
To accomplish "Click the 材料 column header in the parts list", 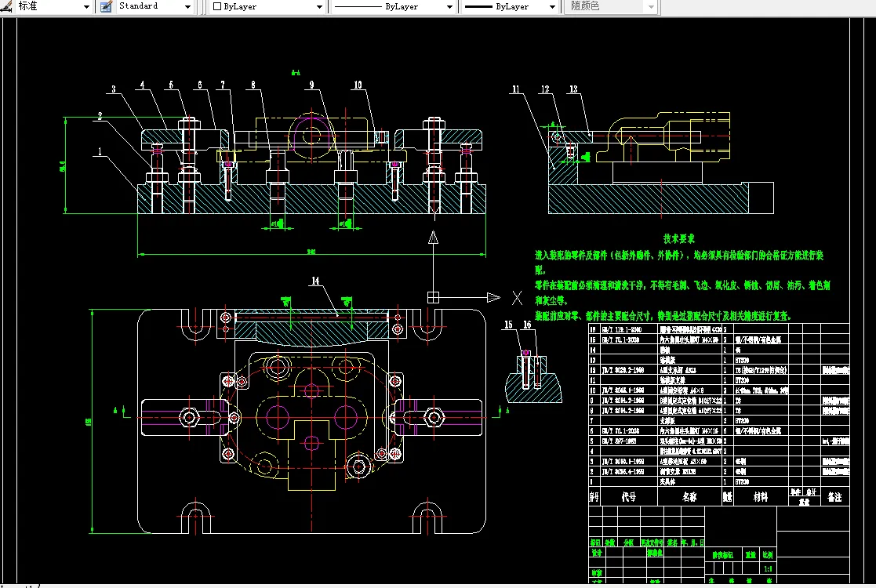I will click(761, 497).
